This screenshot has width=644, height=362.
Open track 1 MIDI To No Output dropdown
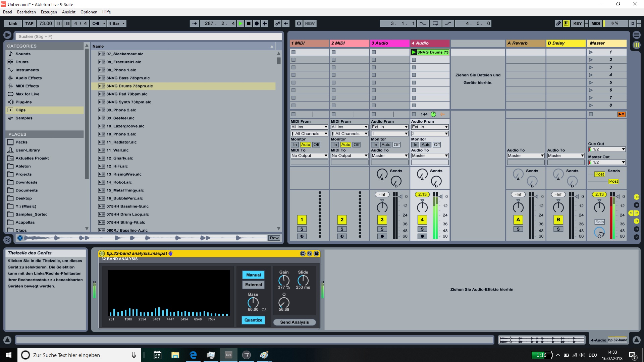309,156
